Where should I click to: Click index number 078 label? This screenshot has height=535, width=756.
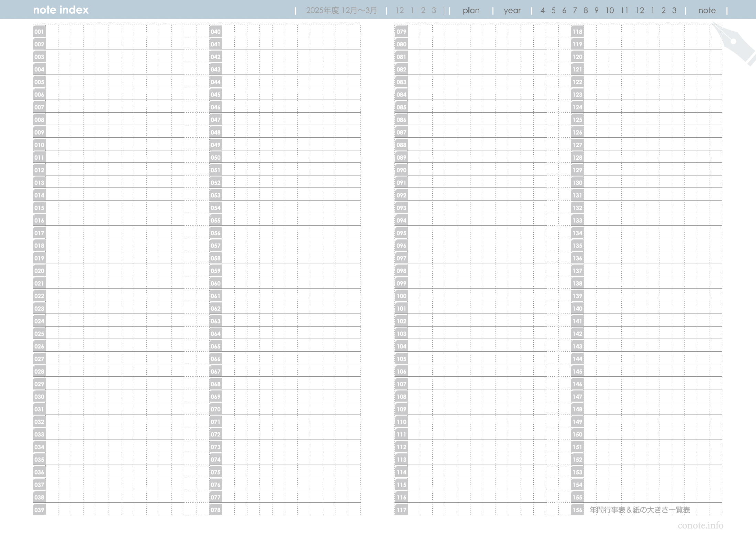(x=215, y=510)
